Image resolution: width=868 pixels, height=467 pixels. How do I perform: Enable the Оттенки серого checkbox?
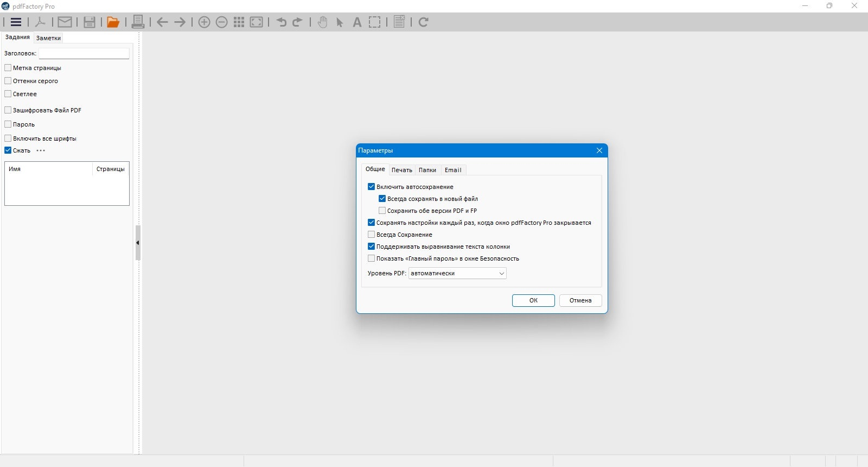[8, 81]
